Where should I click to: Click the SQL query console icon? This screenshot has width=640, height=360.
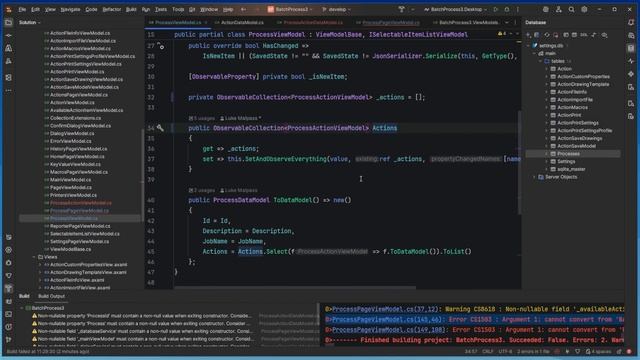click(x=584, y=35)
